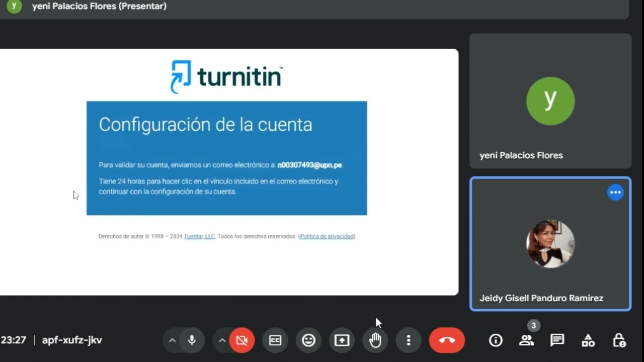Open meeting details info
This screenshot has width=644, height=362.
[496, 340]
